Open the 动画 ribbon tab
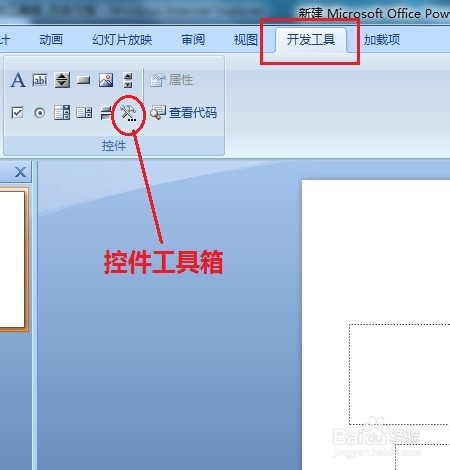 point(51,40)
